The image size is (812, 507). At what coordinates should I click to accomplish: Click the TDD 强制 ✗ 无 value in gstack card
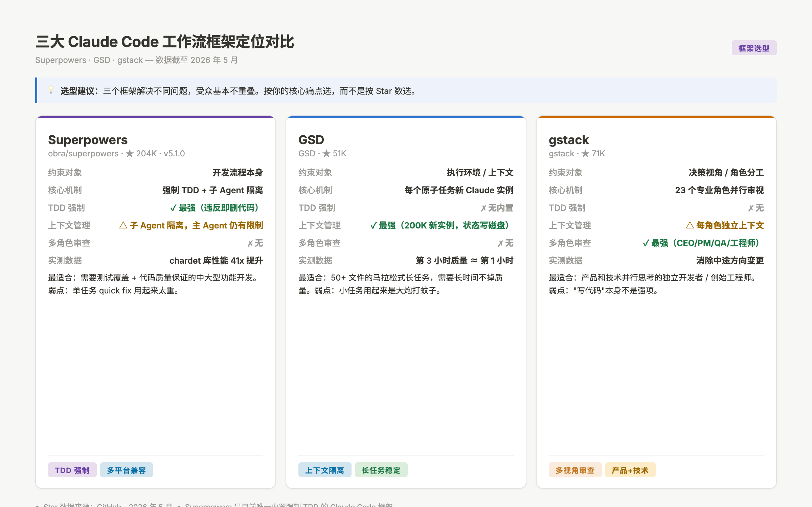point(756,208)
